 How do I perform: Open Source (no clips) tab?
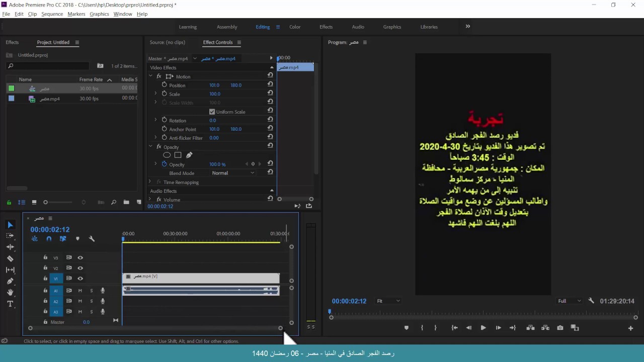[168, 42]
